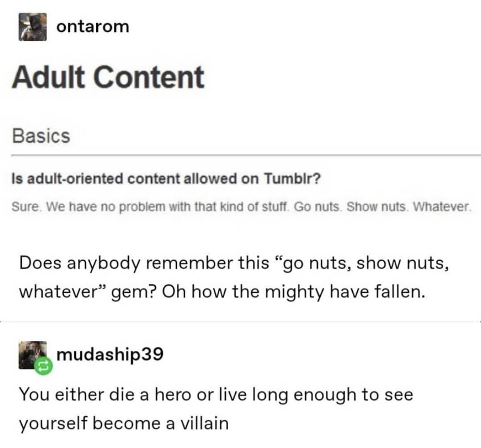
Task: Click the gray answer starting with "Sure."
Action: (x=240, y=206)
